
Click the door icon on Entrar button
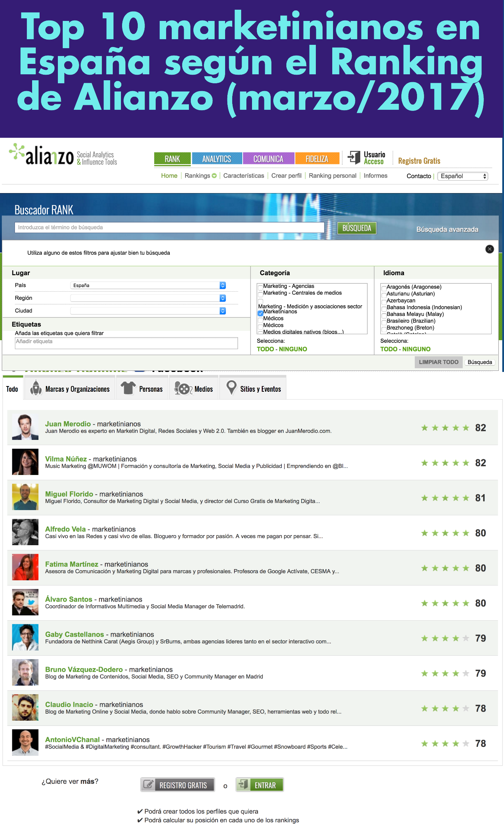click(x=243, y=784)
